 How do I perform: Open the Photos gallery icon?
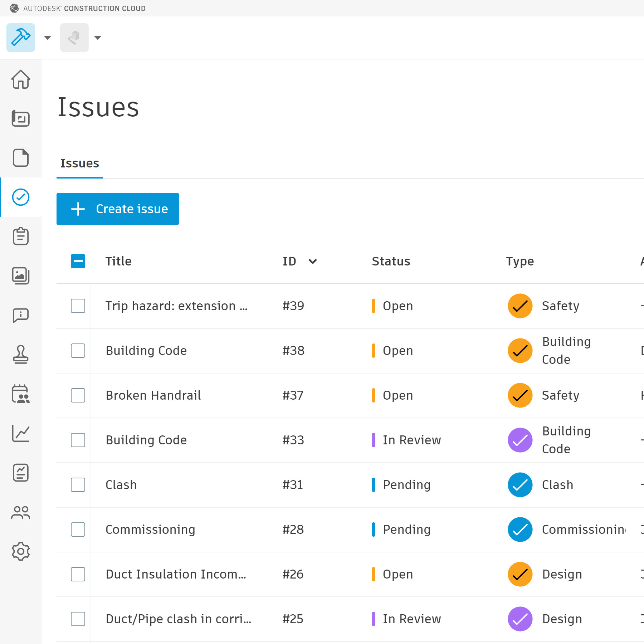click(21, 276)
